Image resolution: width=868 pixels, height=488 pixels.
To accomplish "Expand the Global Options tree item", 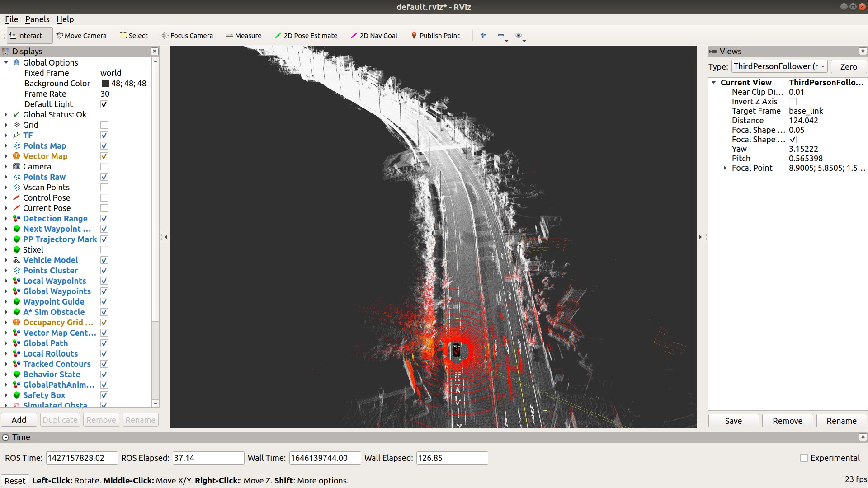I will (6, 62).
